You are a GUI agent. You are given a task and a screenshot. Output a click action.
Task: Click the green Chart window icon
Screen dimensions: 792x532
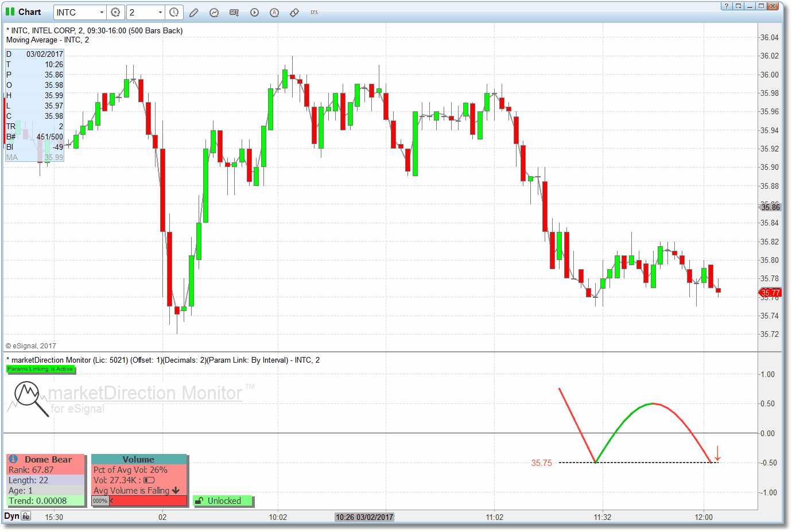coord(10,11)
